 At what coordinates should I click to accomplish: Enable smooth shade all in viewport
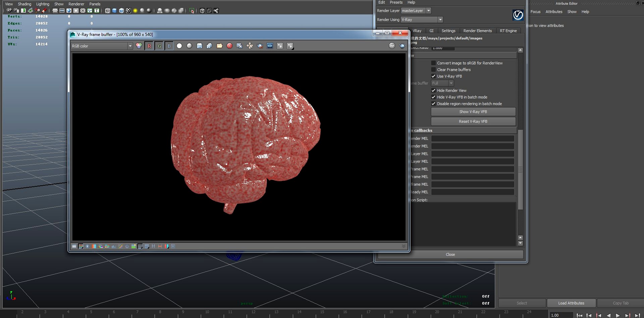(x=114, y=11)
